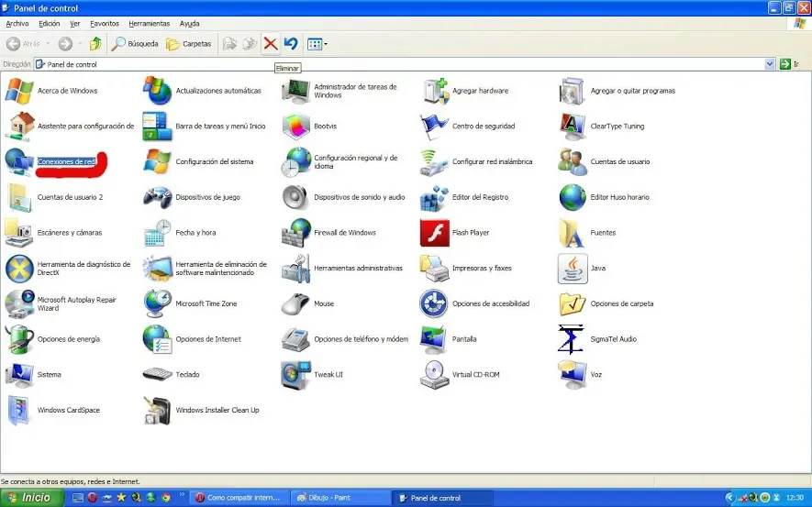
Task: Switch to Dibujo - Paint taskbar window
Action: point(339,498)
